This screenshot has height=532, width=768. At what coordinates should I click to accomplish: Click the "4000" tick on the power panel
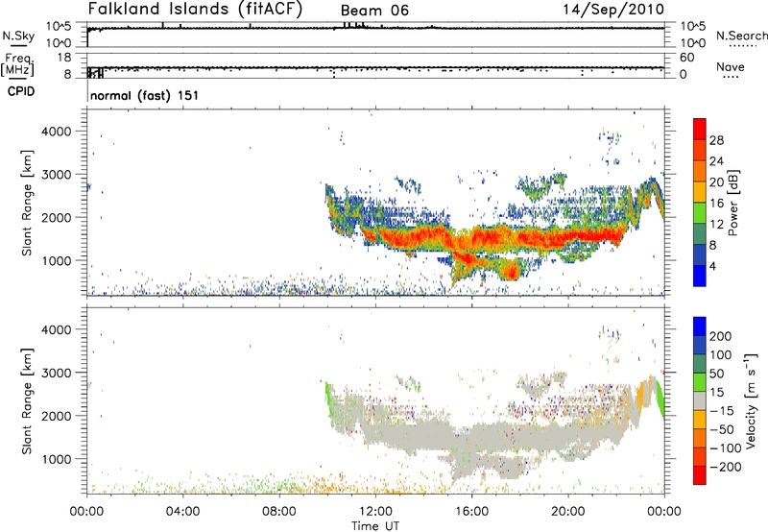pos(57,132)
